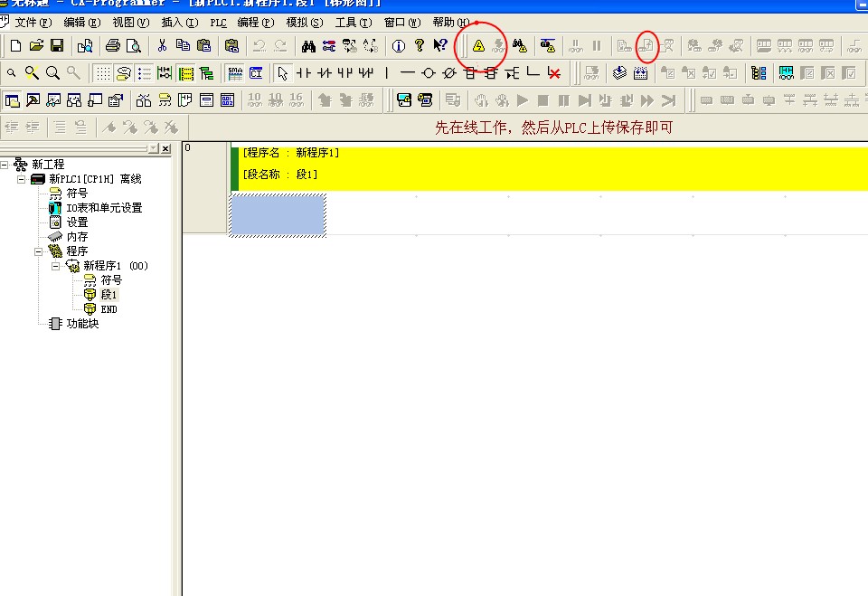Click the Find binoculars icon
The width and height of the screenshot is (868, 596).
(x=308, y=45)
